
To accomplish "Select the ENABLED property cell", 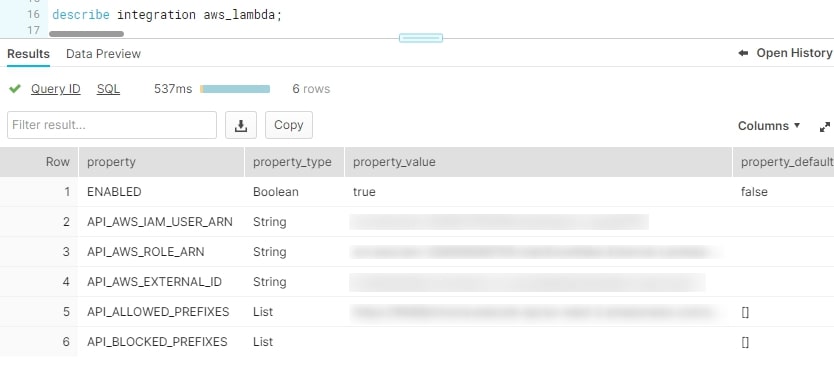I will [x=114, y=192].
